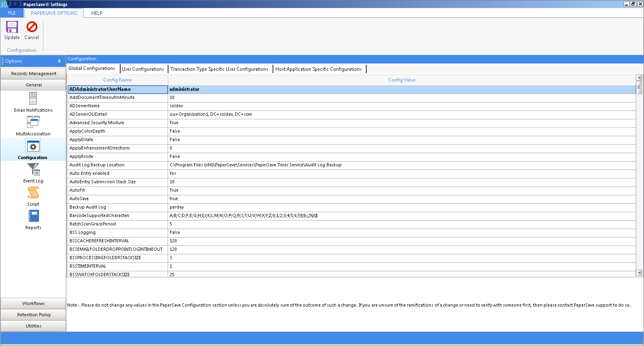Switch to User Configurations tab
Screen dimensions: 644x346
point(143,69)
